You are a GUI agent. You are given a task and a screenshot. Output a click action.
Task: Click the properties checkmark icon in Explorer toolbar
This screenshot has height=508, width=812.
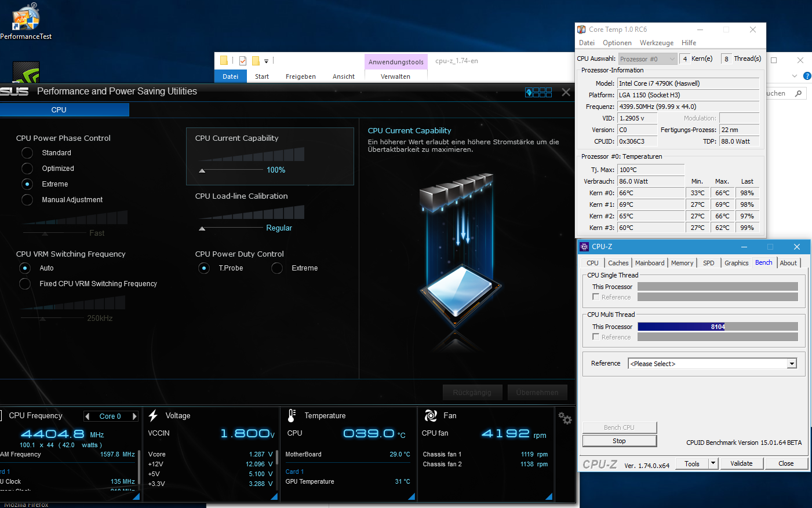pyautogui.click(x=243, y=60)
